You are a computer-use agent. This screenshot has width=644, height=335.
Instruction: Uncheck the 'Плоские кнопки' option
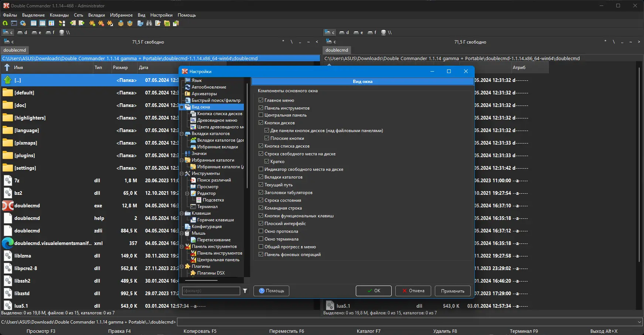coord(267,138)
